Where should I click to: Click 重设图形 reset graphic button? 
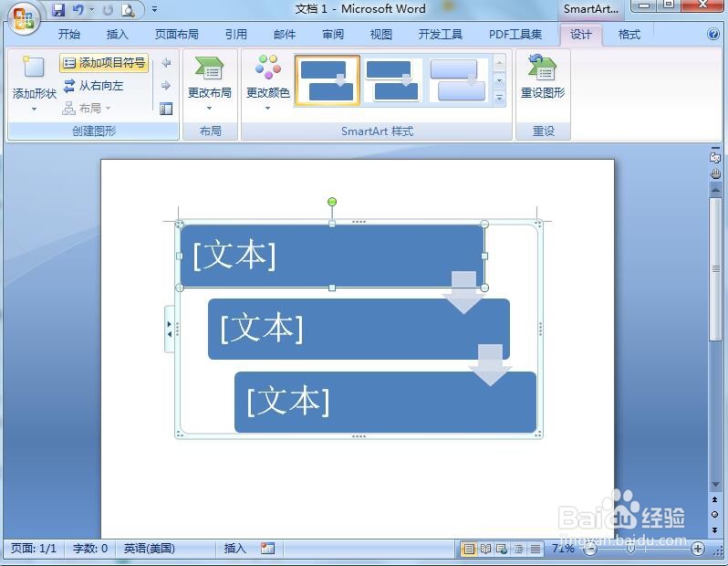click(x=543, y=79)
